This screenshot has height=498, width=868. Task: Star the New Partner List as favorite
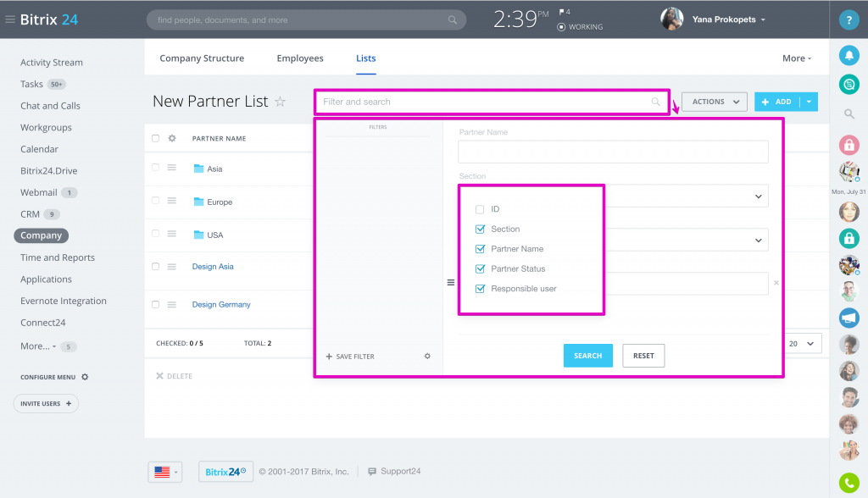[x=280, y=102]
